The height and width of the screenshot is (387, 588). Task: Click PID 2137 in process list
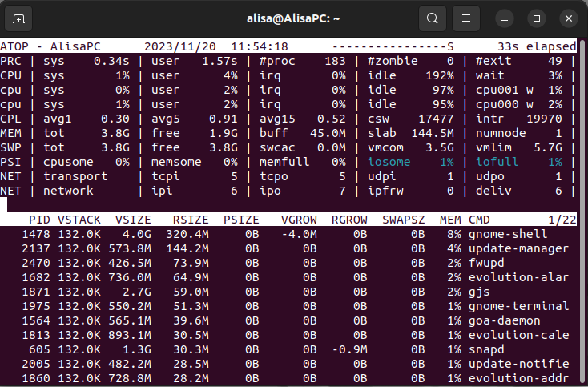point(36,248)
